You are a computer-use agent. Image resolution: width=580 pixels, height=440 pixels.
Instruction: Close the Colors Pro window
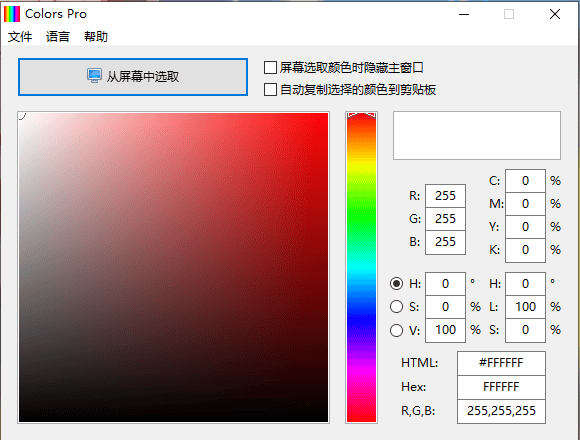(x=555, y=14)
